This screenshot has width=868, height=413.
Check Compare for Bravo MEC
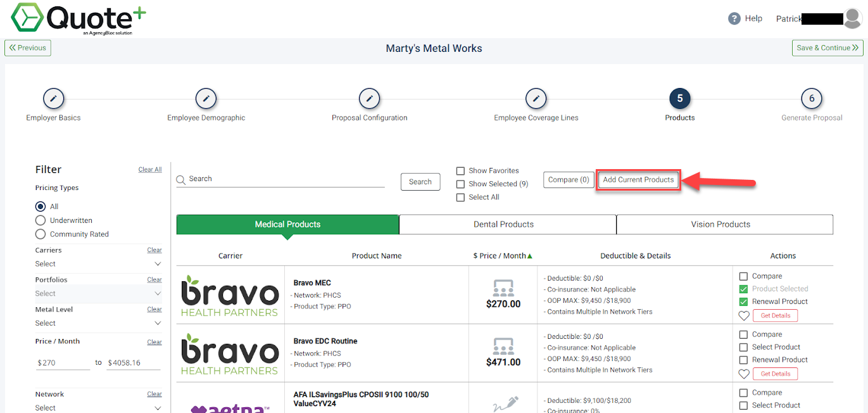coord(743,276)
